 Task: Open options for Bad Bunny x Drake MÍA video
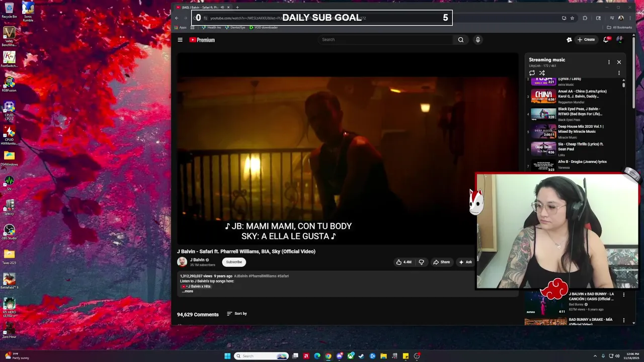tap(624, 320)
